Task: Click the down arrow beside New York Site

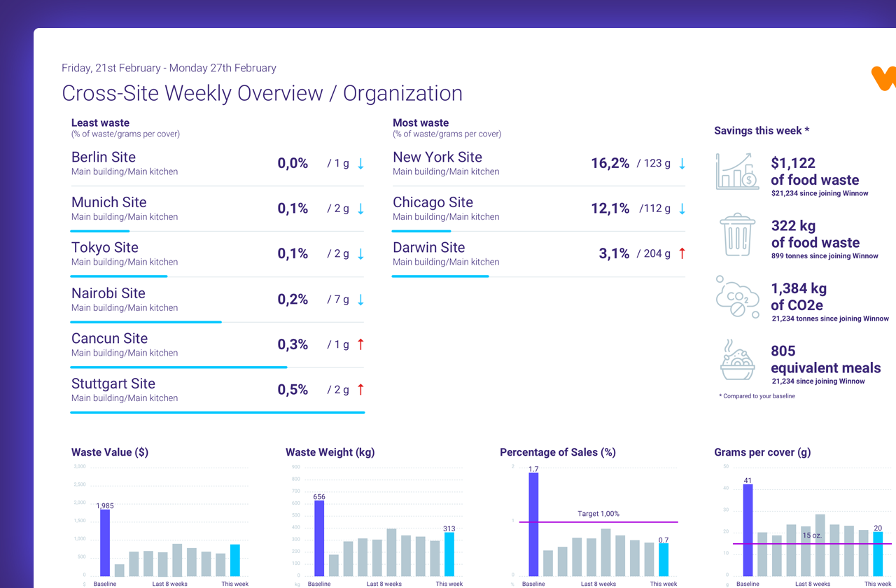Action: [682, 164]
